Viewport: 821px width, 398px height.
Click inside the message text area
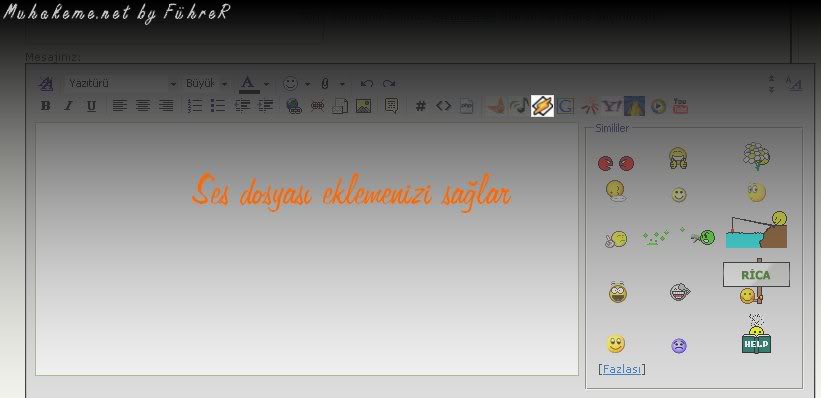point(307,249)
